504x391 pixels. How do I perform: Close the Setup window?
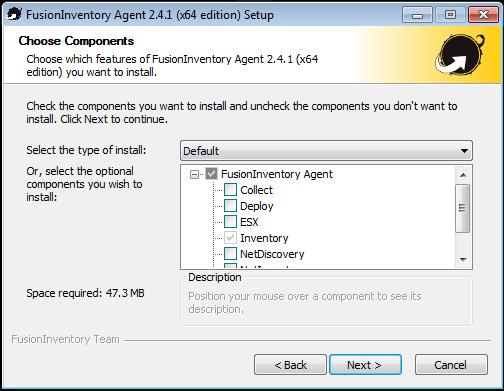pos(483,15)
